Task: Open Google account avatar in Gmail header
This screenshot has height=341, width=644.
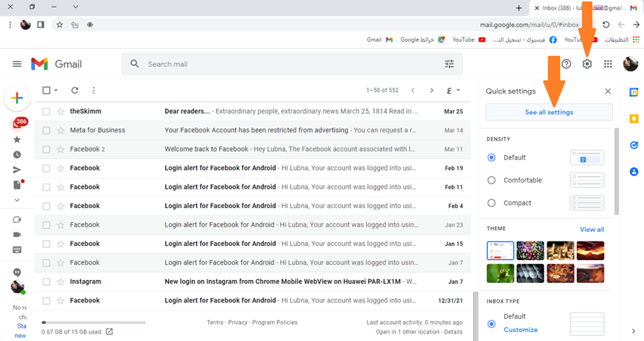Action: pos(631,64)
